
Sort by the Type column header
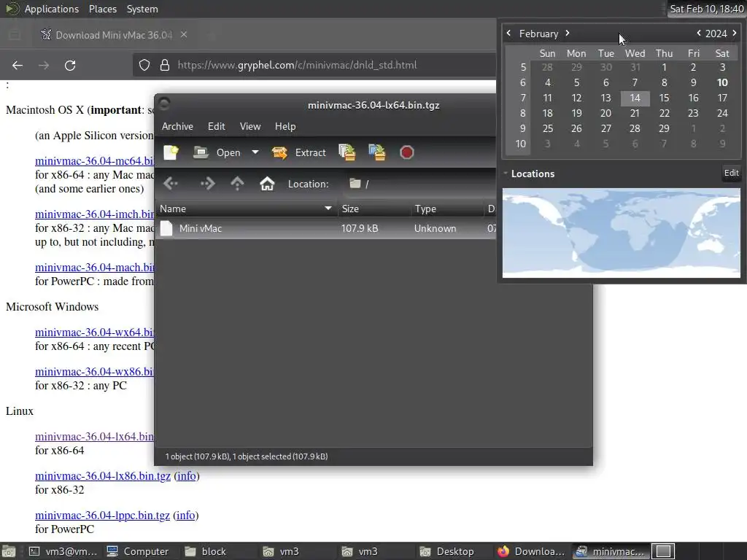(x=447, y=209)
